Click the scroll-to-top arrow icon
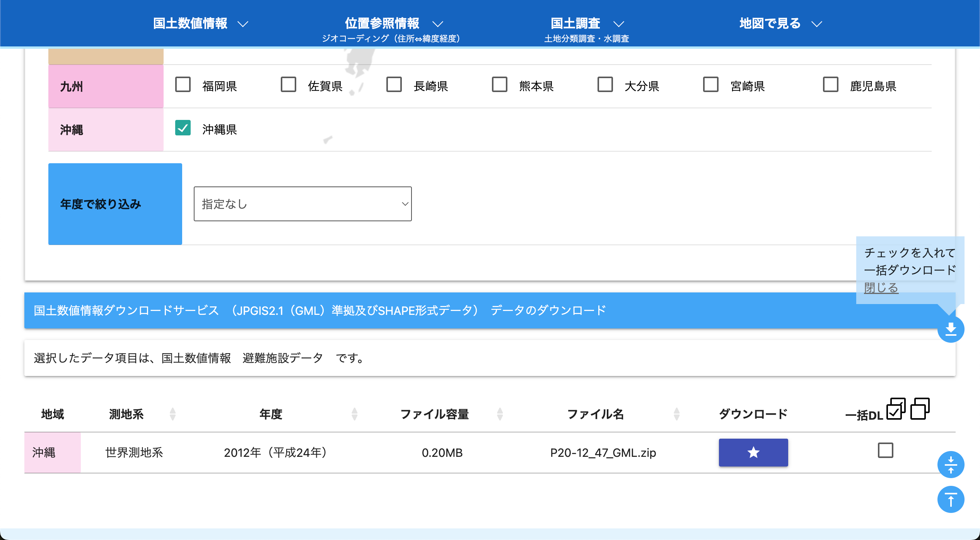The width and height of the screenshot is (980, 540). 951,499
